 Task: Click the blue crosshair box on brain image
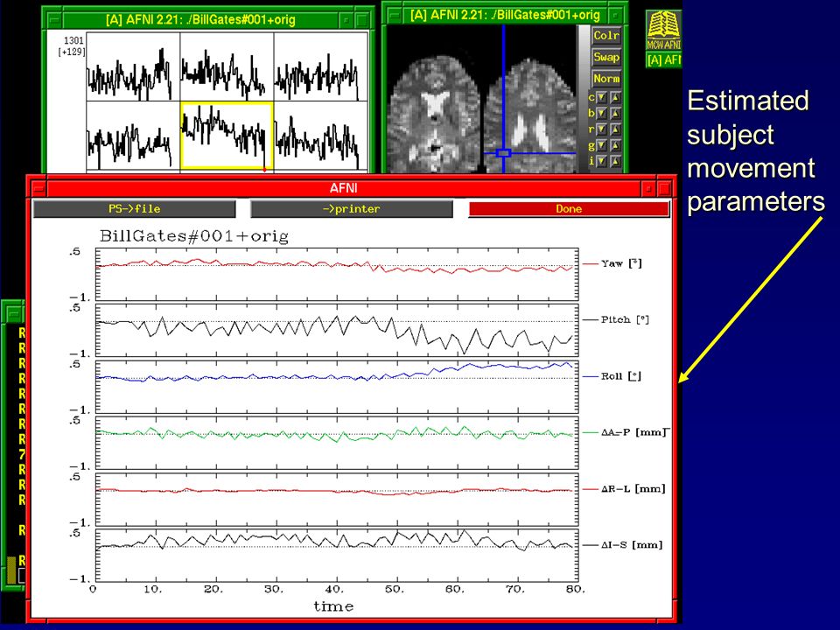tap(503, 153)
